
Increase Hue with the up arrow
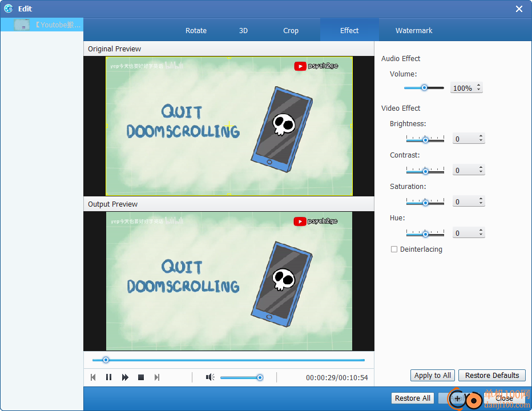[x=481, y=230]
